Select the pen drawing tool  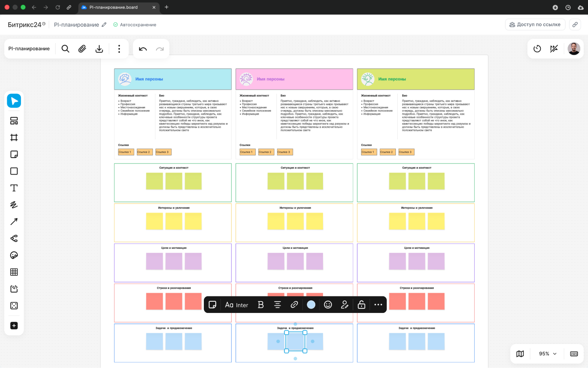pos(14,205)
